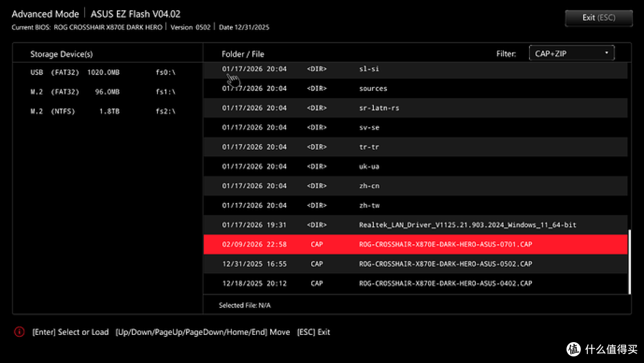Open the tr-tr directory
The height and width of the screenshot is (363, 644).
coord(415,147)
